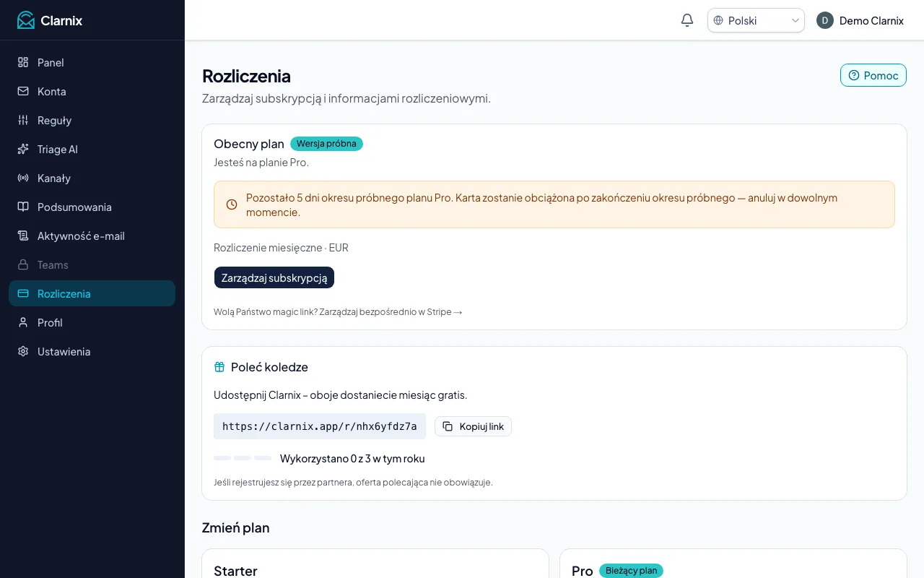Viewport: 924px width, 578px height.
Task: Click the clock icon in trial notice
Action: (x=232, y=204)
